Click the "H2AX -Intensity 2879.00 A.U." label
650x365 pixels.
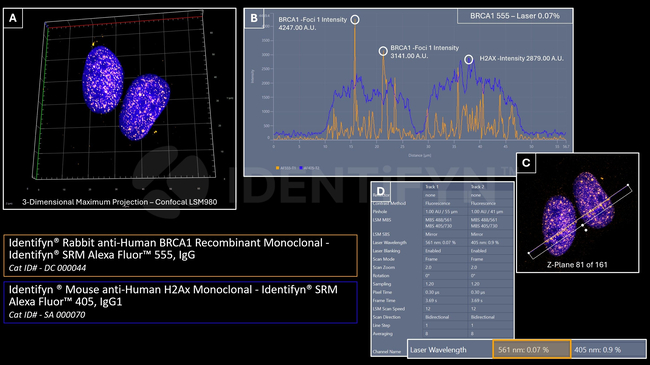[521, 58]
